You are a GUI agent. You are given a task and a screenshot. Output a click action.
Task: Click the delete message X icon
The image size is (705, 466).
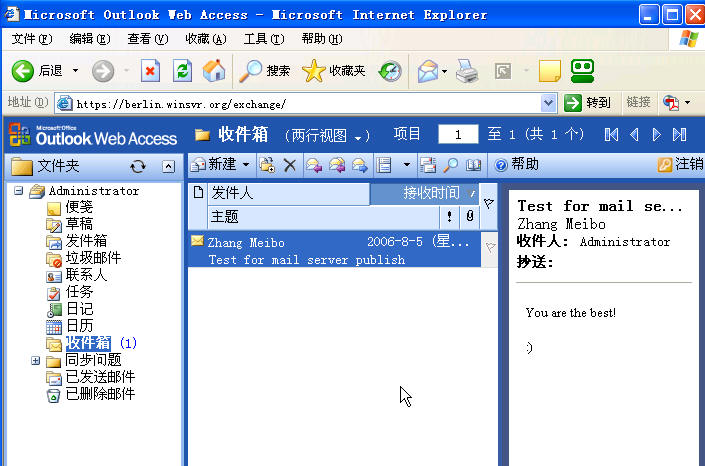290,165
